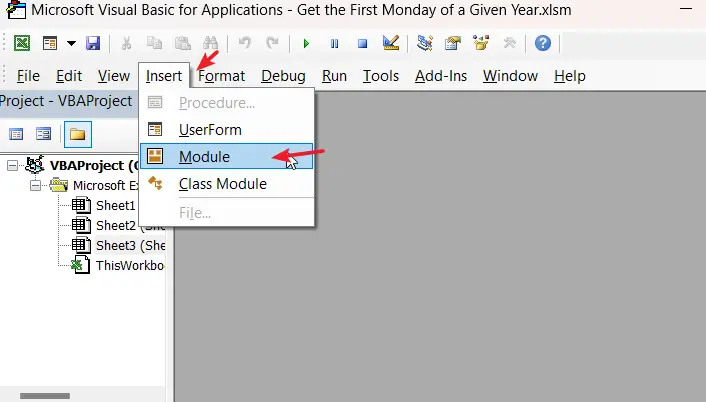Open the VBA Help question mark icon

coord(543,43)
